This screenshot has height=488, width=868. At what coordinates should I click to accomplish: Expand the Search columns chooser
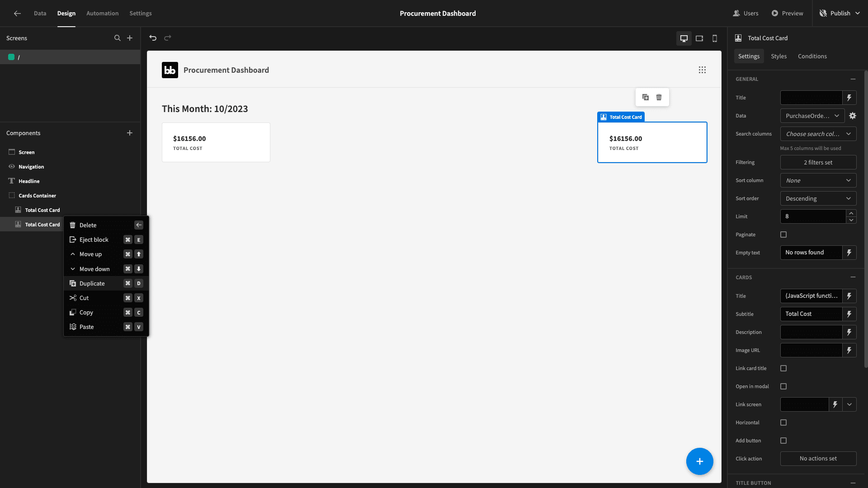(818, 133)
